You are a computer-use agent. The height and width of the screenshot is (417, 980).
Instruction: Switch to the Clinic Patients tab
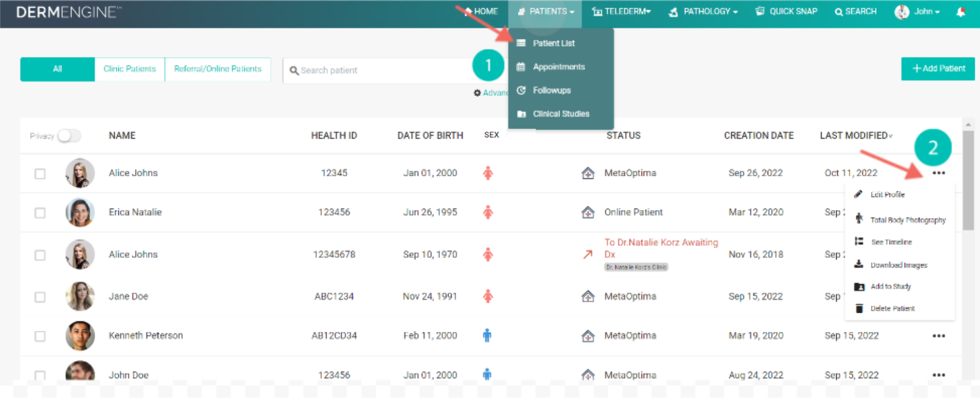click(130, 69)
